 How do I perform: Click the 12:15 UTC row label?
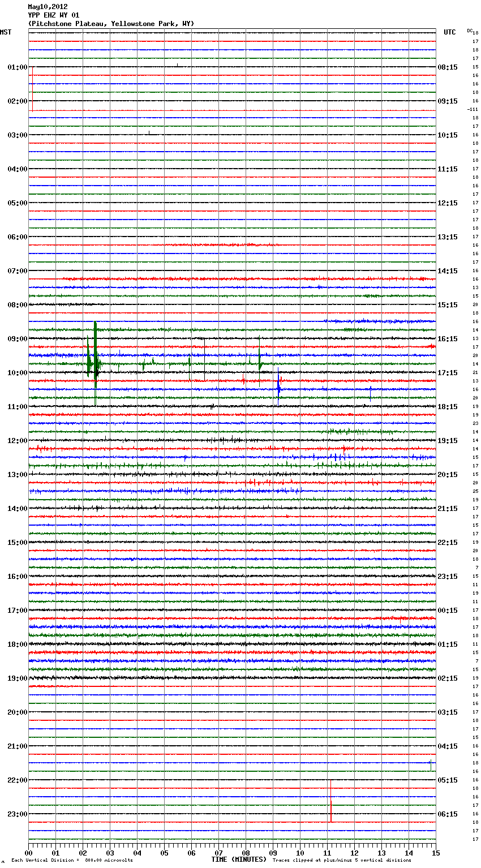pyautogui.click(x=448, y=203)
